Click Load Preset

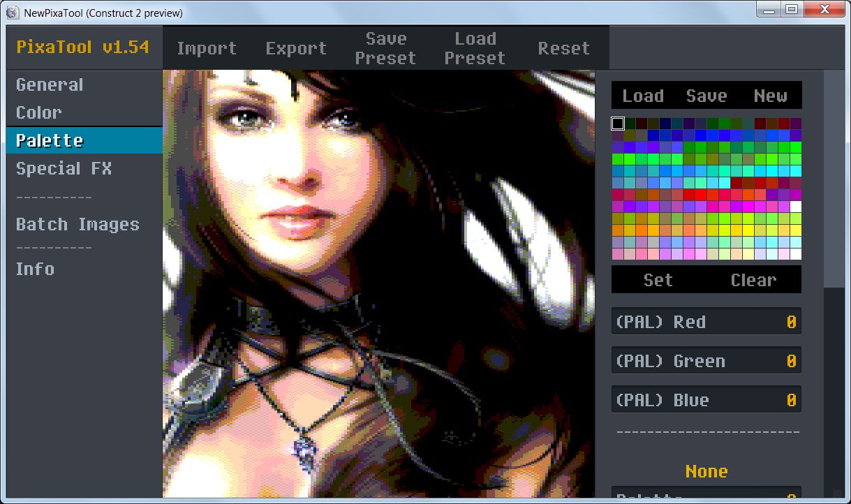(x=475, y=47)
